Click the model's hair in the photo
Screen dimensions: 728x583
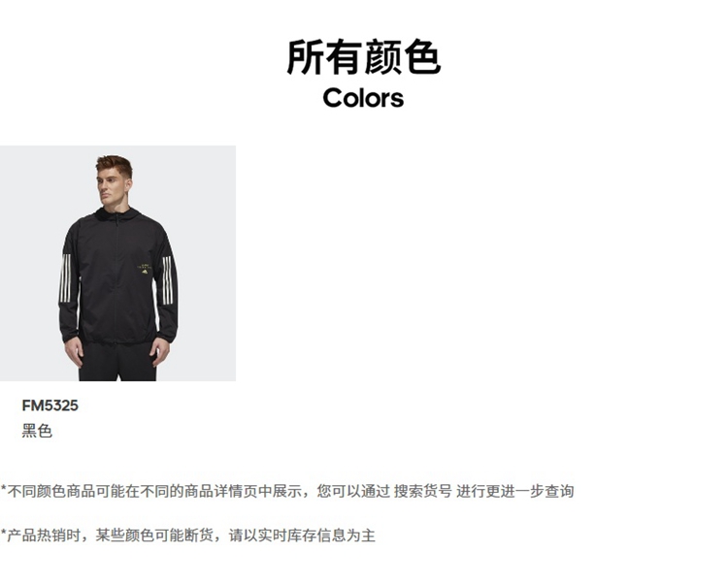[115, 163]
